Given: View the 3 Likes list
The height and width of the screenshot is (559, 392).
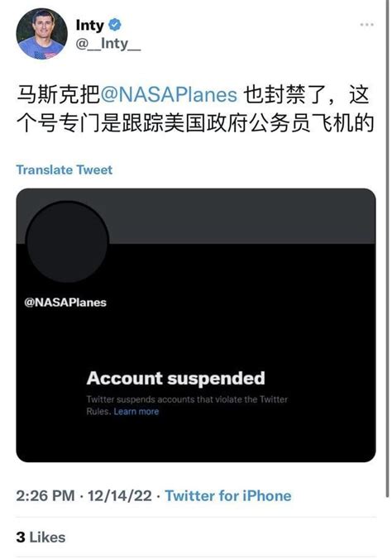Looking at the screenshot, I should 41,537.
